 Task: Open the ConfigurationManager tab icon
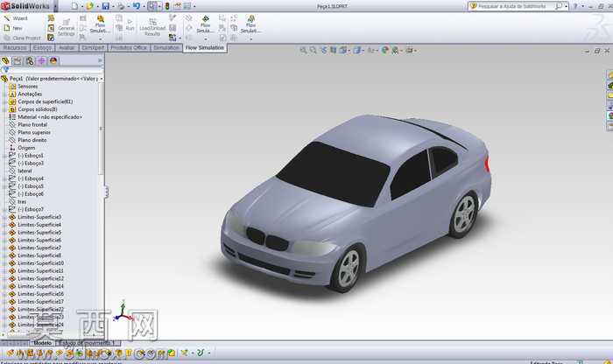coord(30,61)
